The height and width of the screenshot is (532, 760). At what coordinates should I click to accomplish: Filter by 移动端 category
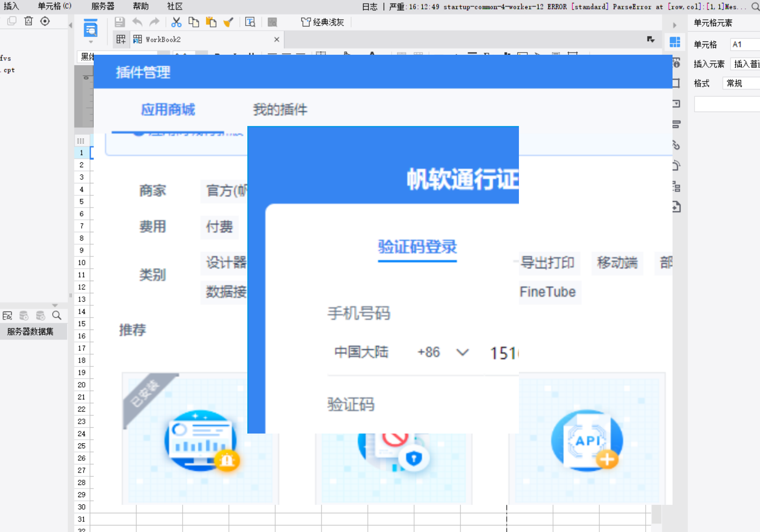coord(617,263)
